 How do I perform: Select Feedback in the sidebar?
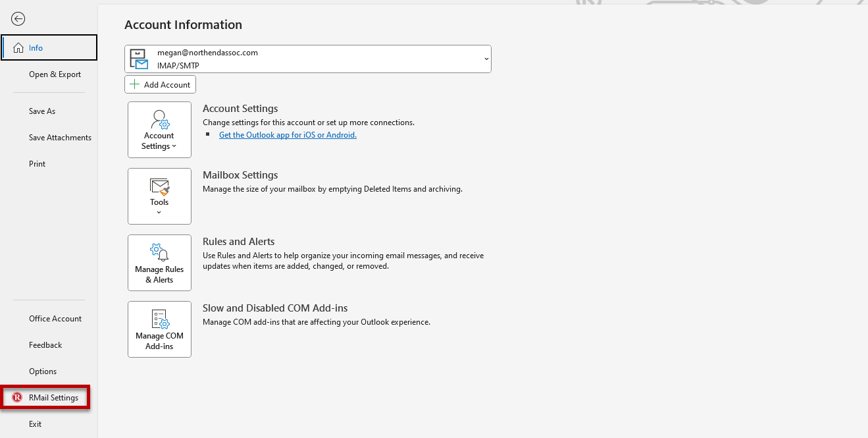point(45,345)
